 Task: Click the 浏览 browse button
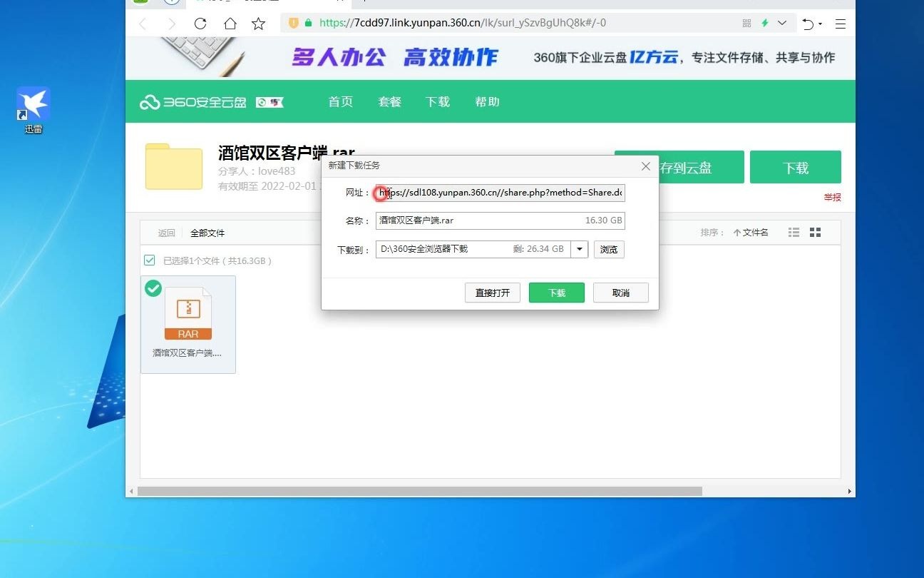(609, 250)
